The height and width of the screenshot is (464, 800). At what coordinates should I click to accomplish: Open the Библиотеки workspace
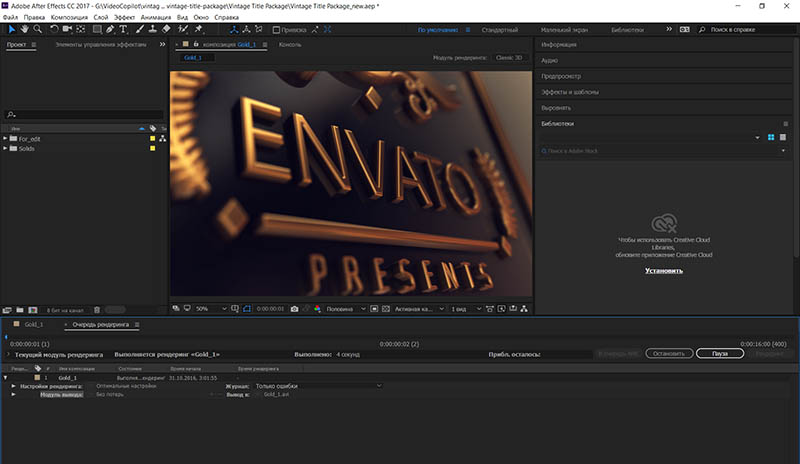(627, 30)
